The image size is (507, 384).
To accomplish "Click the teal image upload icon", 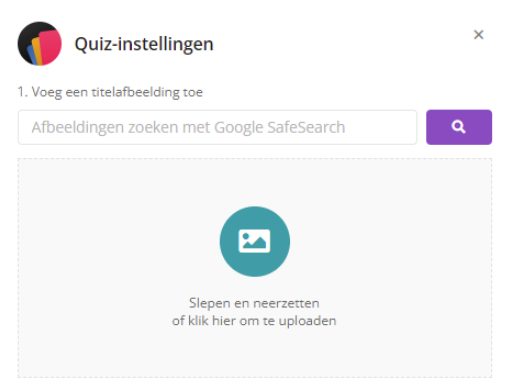I will click(255, 241).
